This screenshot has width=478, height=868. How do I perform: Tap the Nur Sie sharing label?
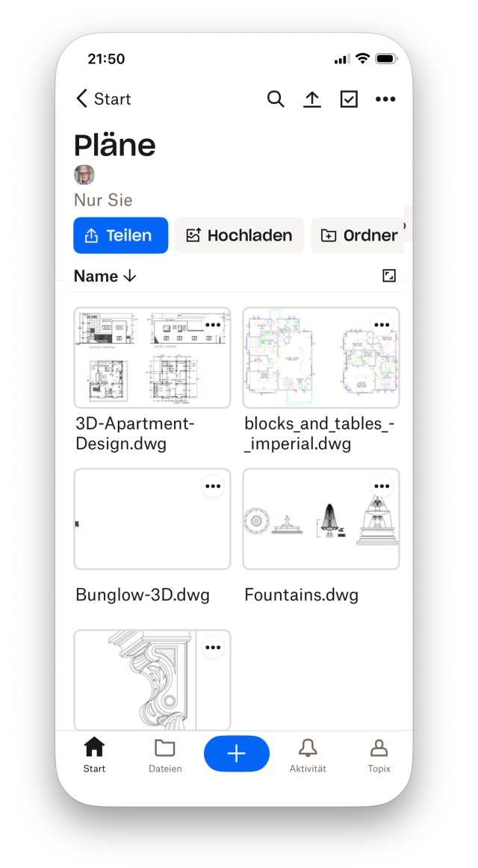tap(103, 200)
